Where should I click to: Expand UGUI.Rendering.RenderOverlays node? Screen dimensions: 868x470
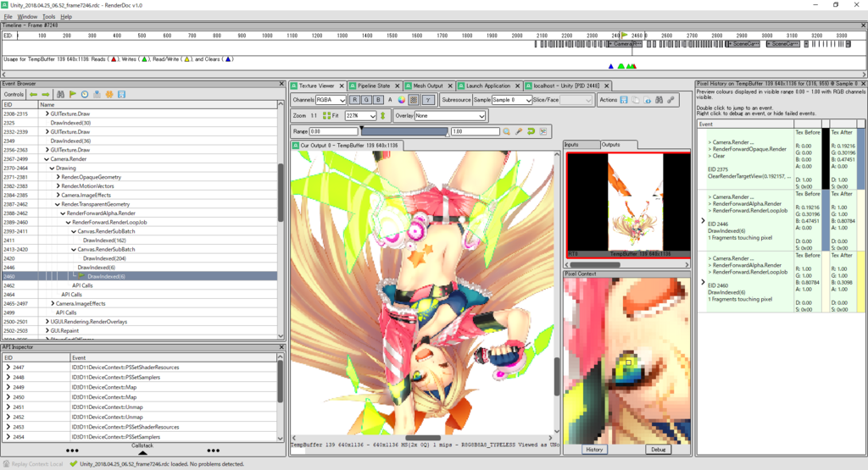[47, 322]
